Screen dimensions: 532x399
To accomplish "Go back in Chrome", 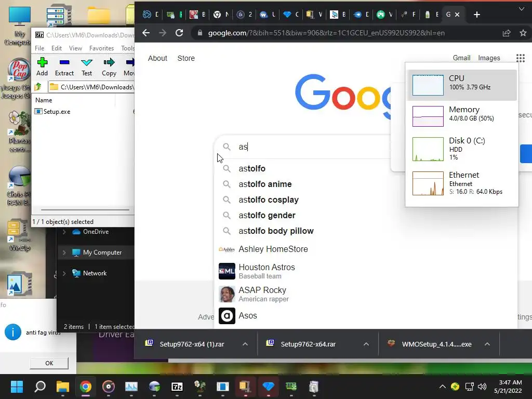I will [146, 33].
